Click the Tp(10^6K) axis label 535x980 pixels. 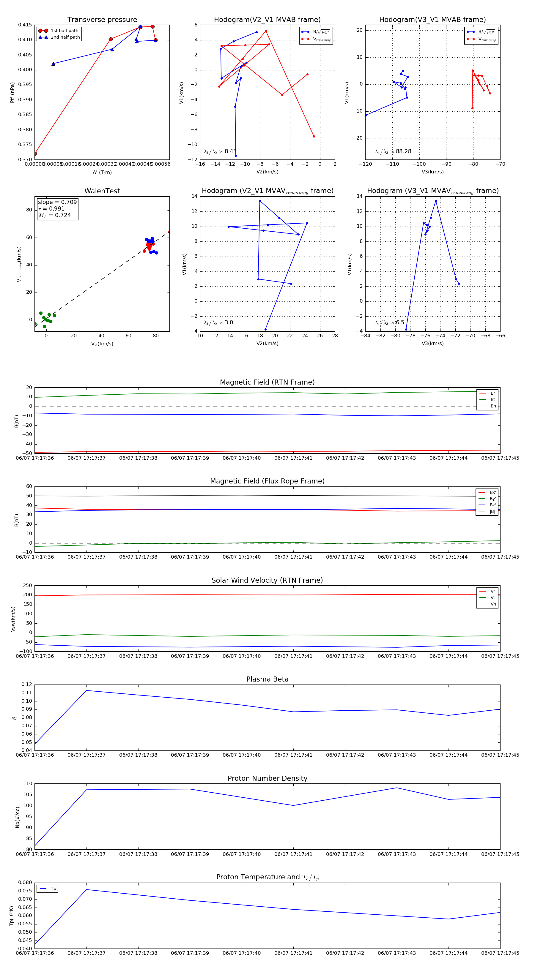click(11, 916)
